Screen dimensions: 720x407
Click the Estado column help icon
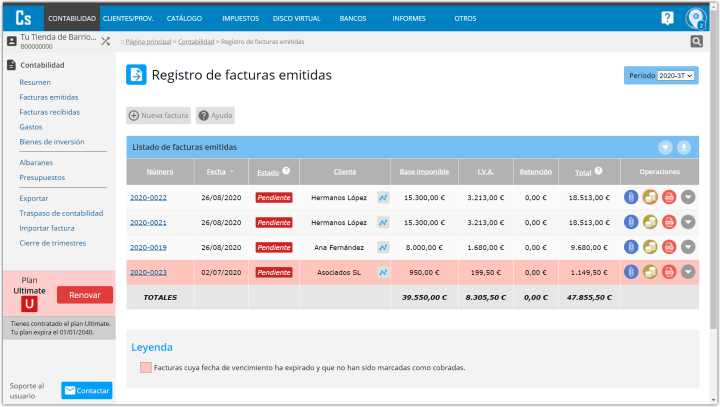[x=286, y=170]
